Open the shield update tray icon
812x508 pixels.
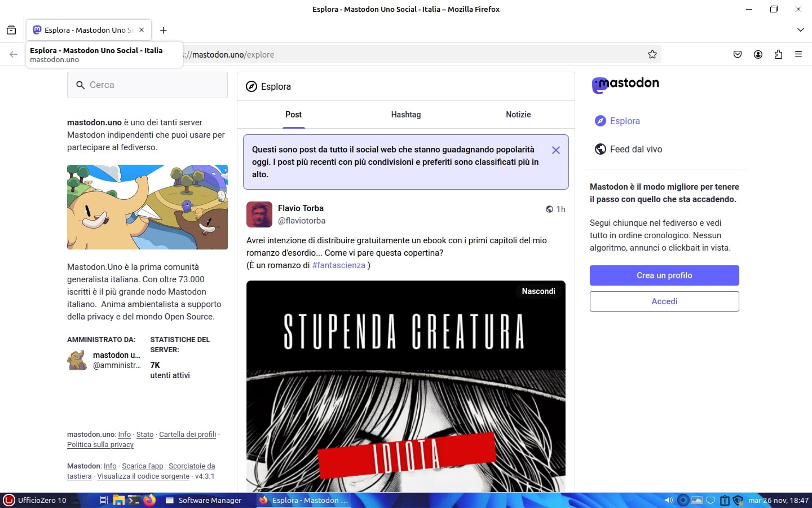738,500
